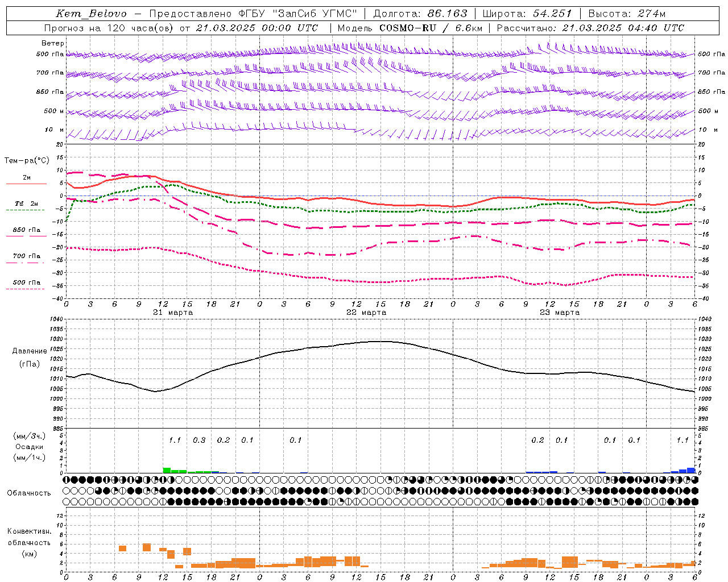
Task: Click '500 гПа' entry in temperature legend
Action: 27,282
